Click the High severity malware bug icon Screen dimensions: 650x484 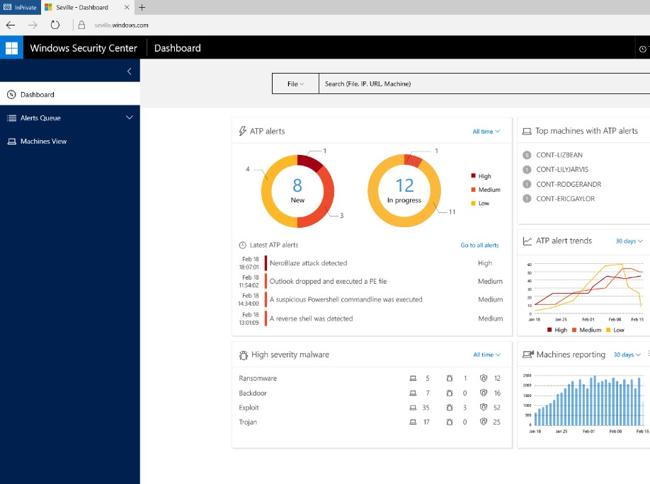pyautogui.click(x=243, y=355)
